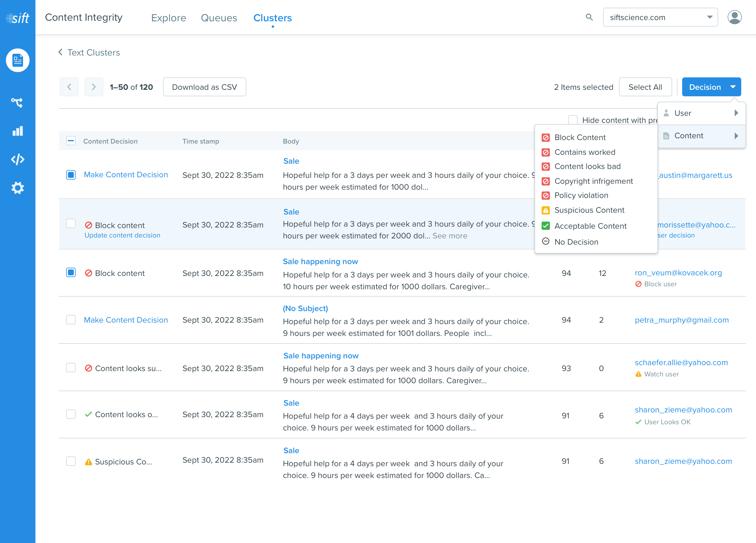This screenshot has height=543, width=756.
Task: Open the (No Subject) content title
Action: 305,308
